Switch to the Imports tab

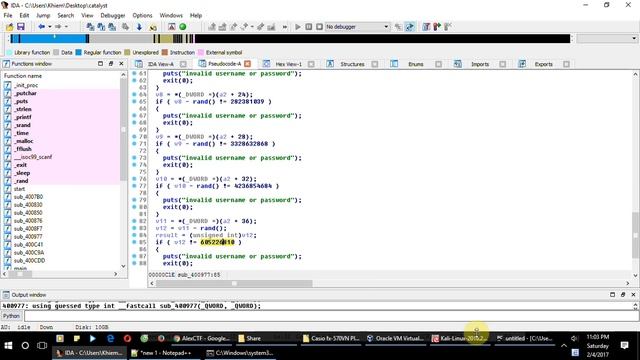(x=480, y=64)
